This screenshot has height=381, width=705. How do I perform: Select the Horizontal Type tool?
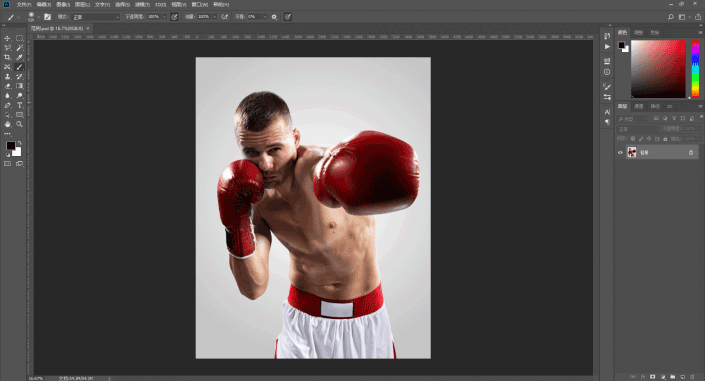pyautogui.click(x=19, y=105)
